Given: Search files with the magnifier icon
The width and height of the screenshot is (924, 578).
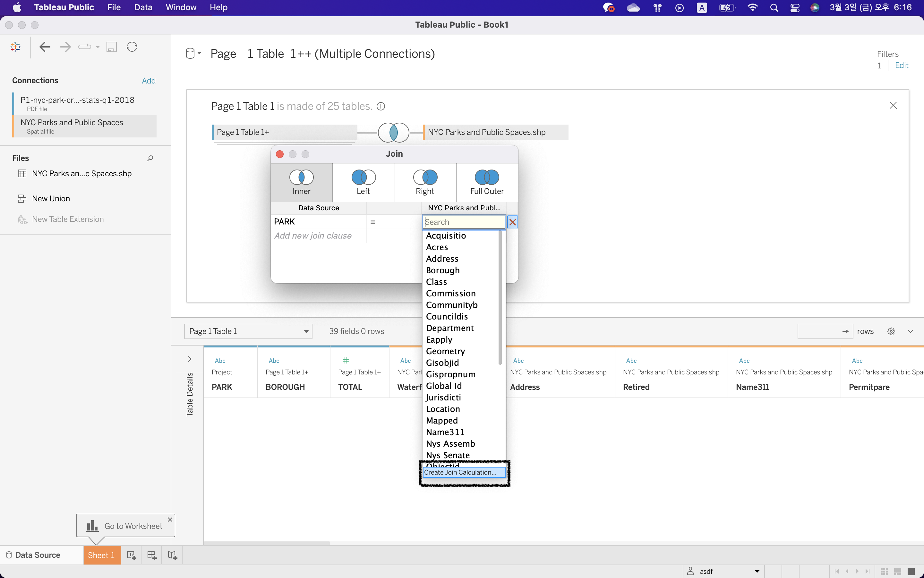Looking at the screenshot, I should (150, 158).
